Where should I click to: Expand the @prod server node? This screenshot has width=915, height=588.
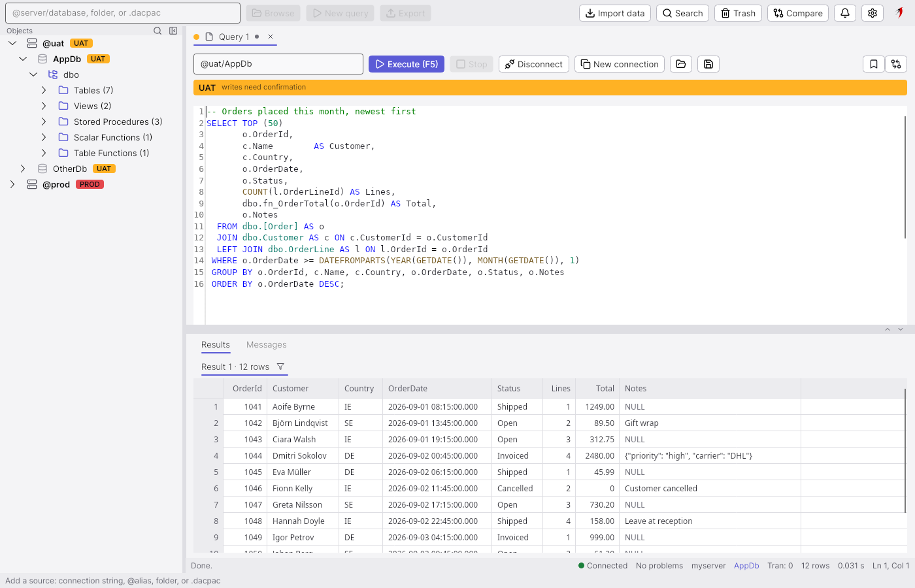pos(12,184)
